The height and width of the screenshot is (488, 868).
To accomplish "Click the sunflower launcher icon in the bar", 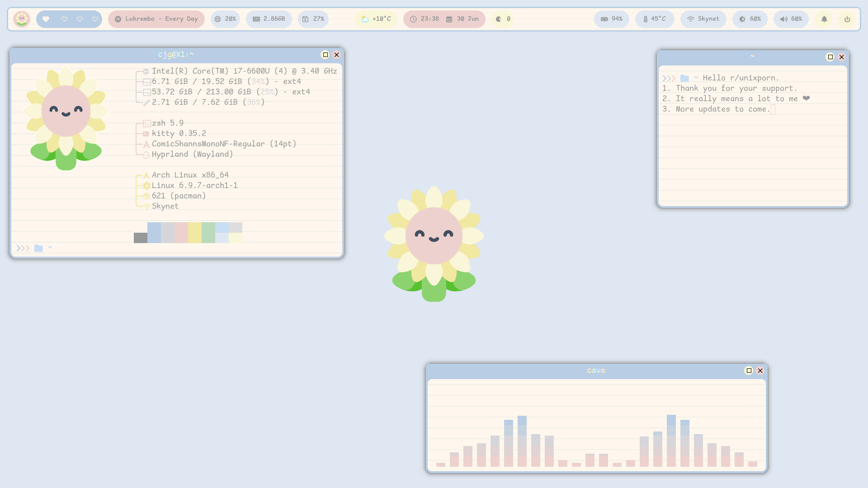I will pyautogui.click(x=21, y=19).
